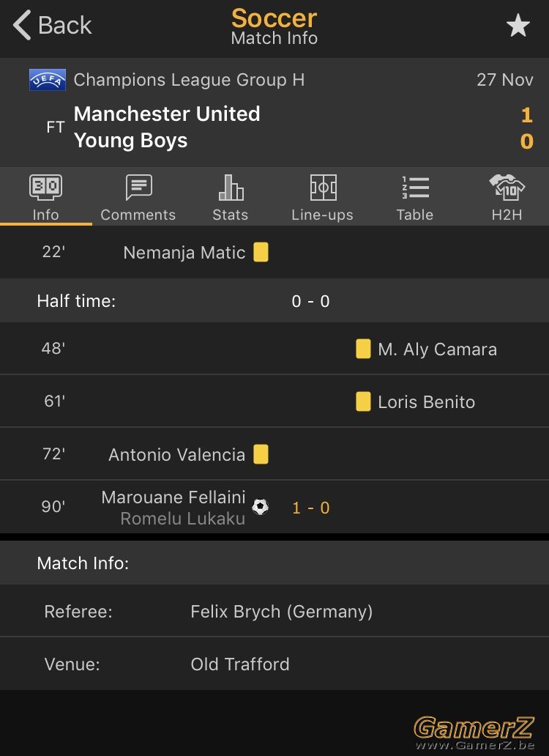Switch to the Stats tab
Image resolution: width=549 pixels, height=756 pixels.
(230, 198)
